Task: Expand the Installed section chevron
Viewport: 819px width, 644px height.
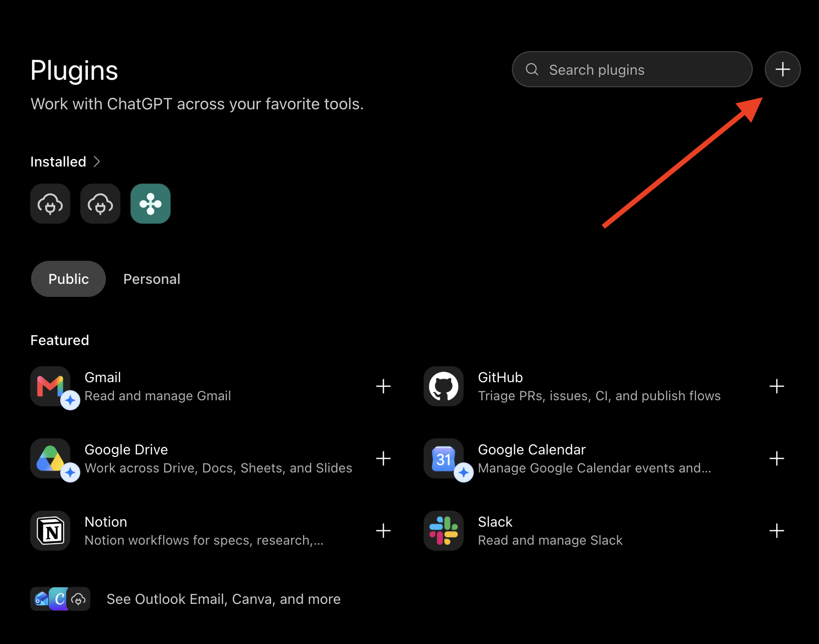Action: (97, 162)
